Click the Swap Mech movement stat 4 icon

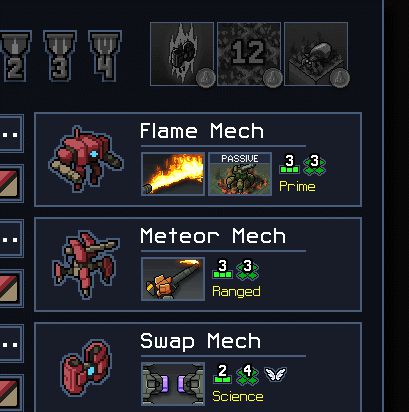[247, 374]
